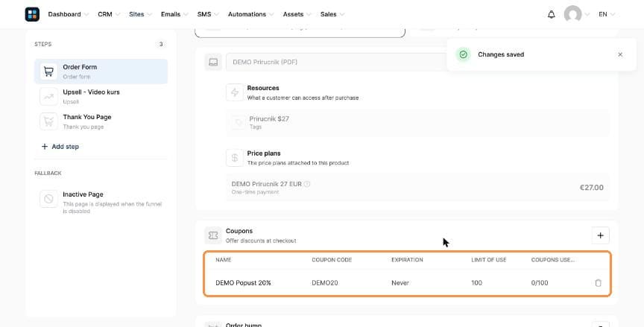The width and height of the screenshot is (644, 327).
Task: Click the Prirucnik $27 tag resource
Action: point(417,122)
